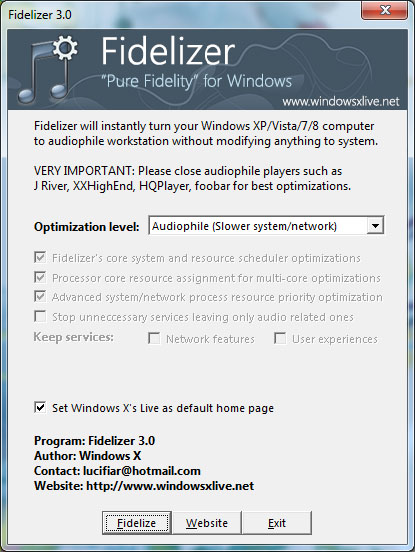Open the Optimization level dropdown arrow
415x552 pixels.
375,226
